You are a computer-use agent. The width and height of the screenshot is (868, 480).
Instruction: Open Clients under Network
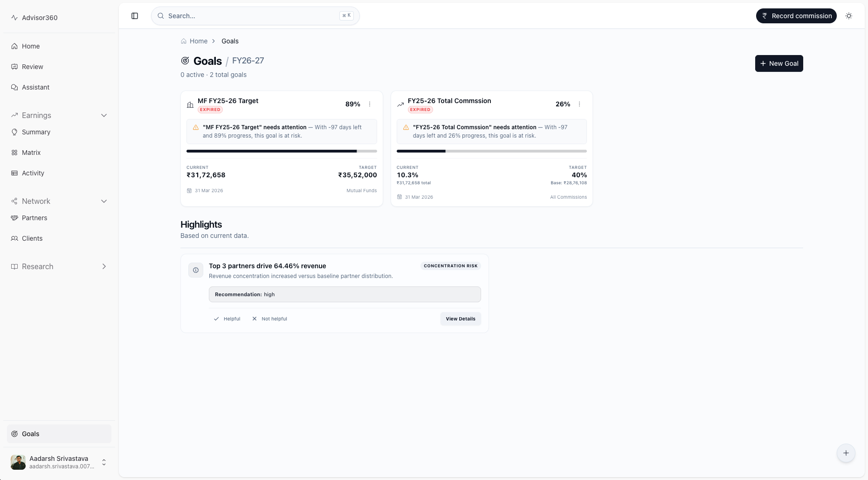(x=59, y=238)
